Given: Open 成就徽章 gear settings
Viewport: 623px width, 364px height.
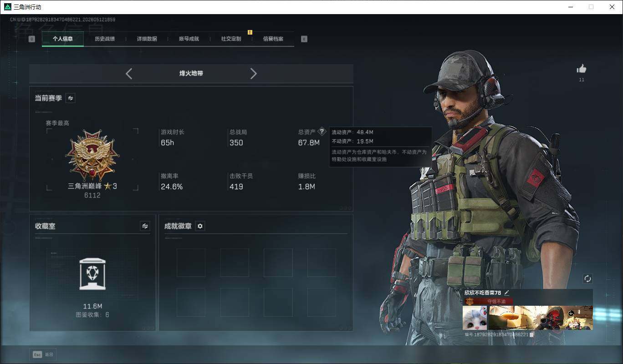Looking at the screenshot, I should tap(200, 226).
